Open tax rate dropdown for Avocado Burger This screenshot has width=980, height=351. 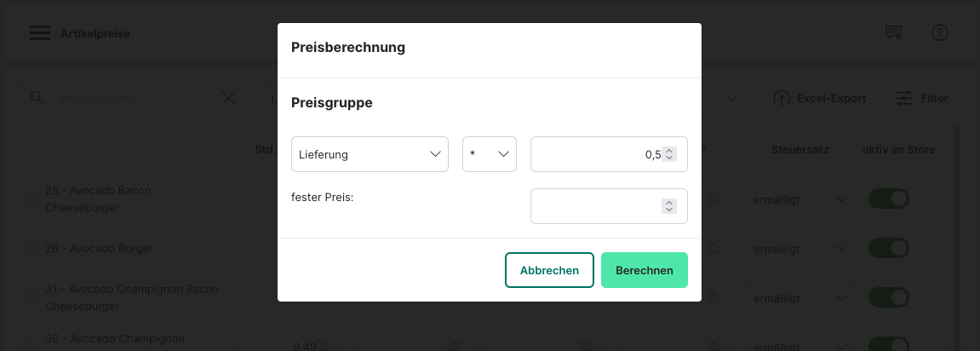tap(799, 249)
